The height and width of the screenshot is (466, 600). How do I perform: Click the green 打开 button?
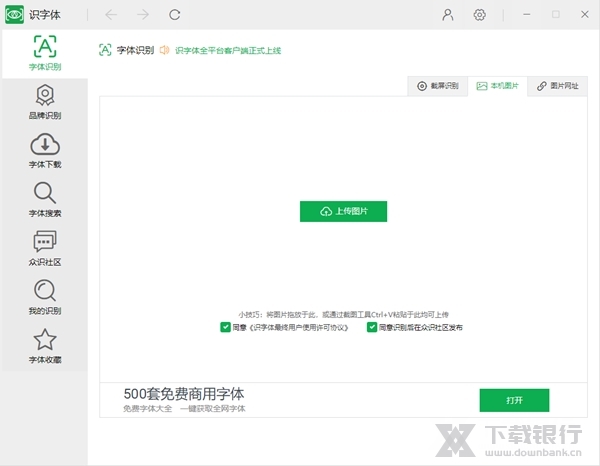[x=514, y=400]
